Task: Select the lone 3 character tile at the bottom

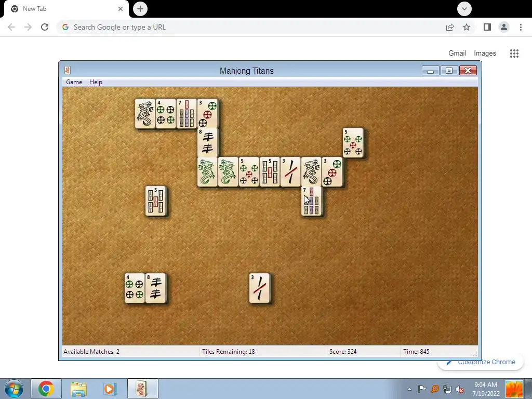Action: (260, 288)
